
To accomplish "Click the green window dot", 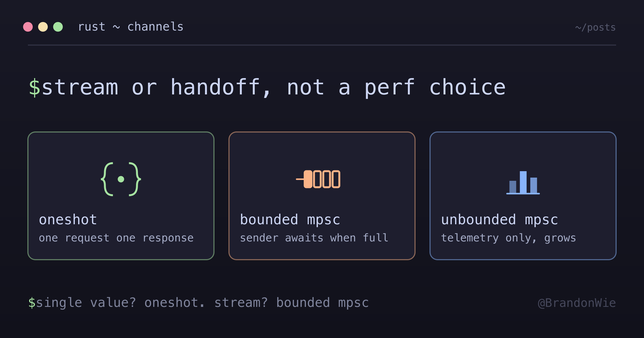I will 58,27.
